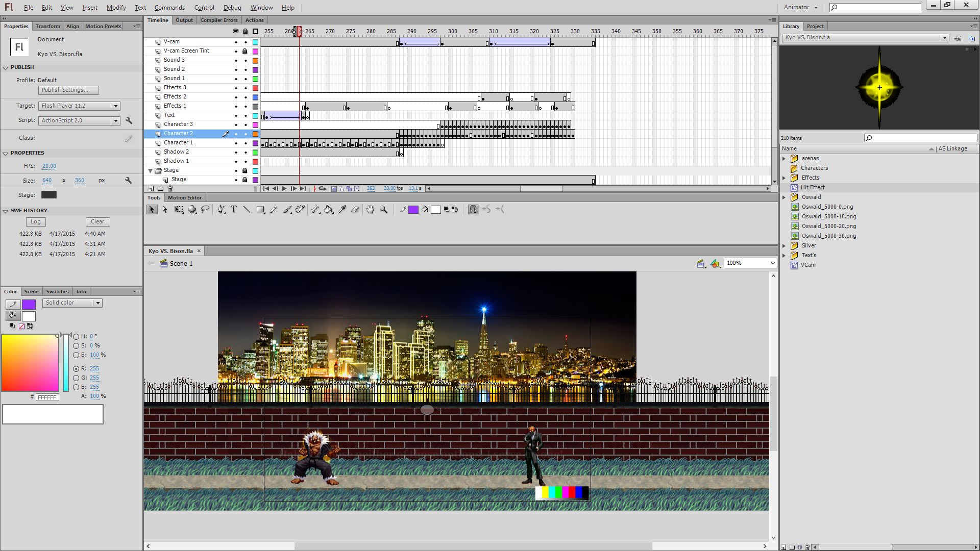Screen dimensions: 980x551
Task: Click New Layer icon below timeline
Action: point(151,189)
